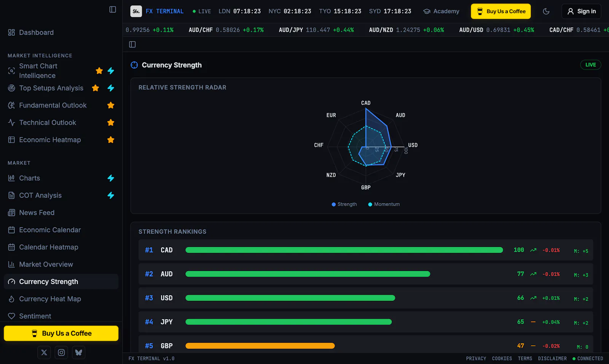Click star icon beside Technical Outlook
Image resolution: width=609 pixels, height=364 pixels.
(x=111, y=122)
